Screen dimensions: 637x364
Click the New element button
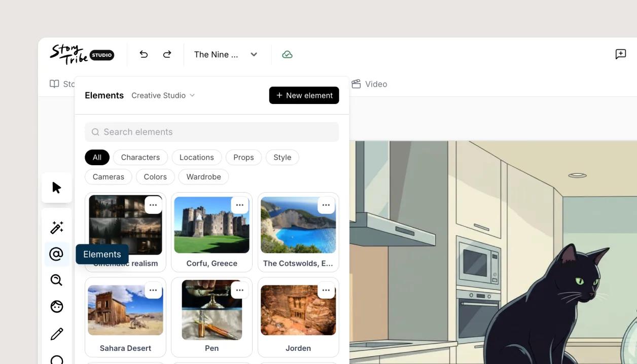304,95
